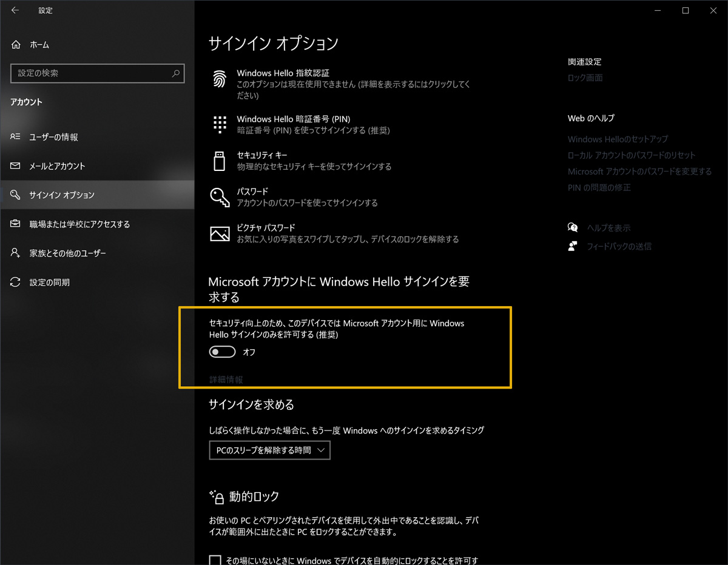The height and width of the screenshot is (565, 728).
Task: Click the 詳細情報 link
Action: click(x=226, y=379)
